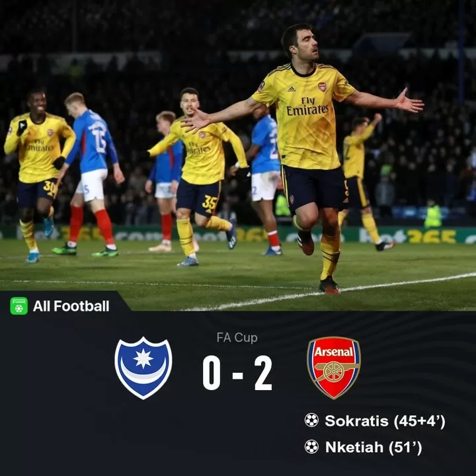
Task: Click the number 30 on yellow shorts
Action: [x=50, y=188]
